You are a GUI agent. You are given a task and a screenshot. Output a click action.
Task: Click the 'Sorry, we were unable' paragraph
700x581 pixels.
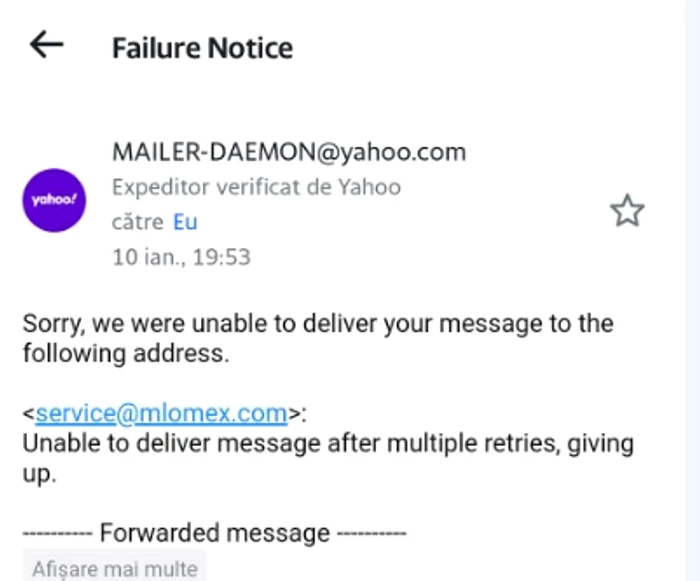(318, 338)
